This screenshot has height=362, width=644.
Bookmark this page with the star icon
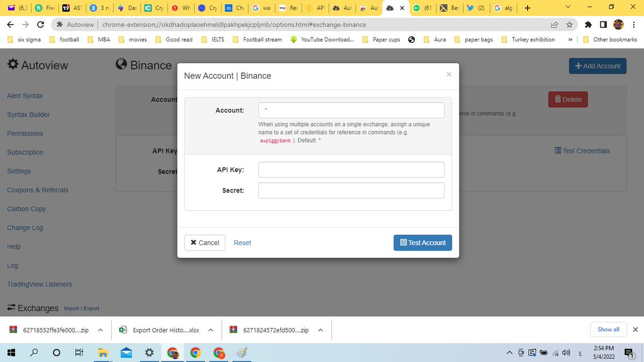pyautogui.click(x=569, y=25)
